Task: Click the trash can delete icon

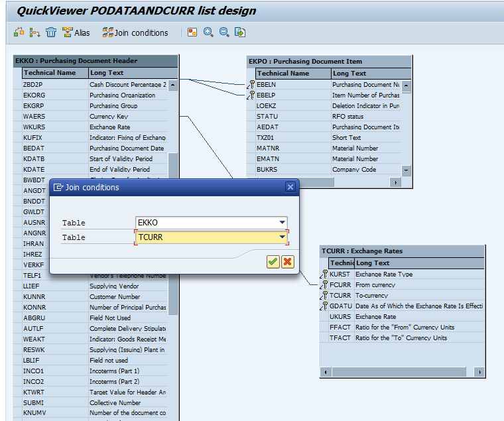Action: tap(51, 32)
